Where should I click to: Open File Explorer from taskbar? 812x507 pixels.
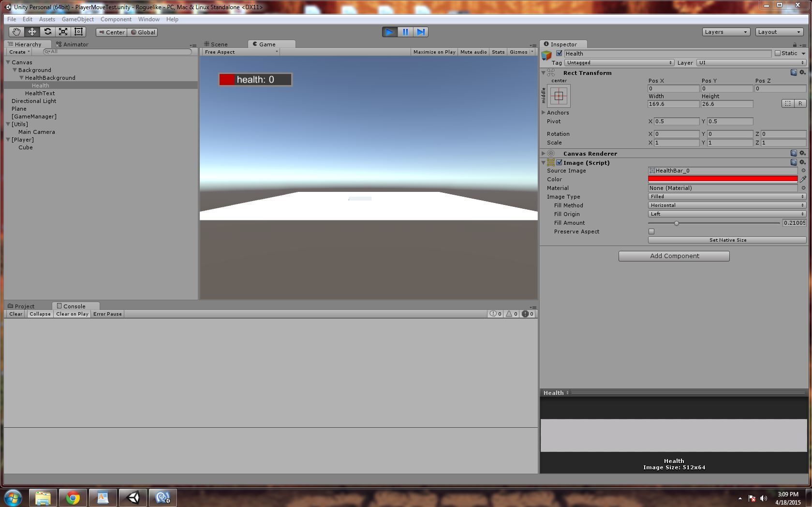coord(43,497)
